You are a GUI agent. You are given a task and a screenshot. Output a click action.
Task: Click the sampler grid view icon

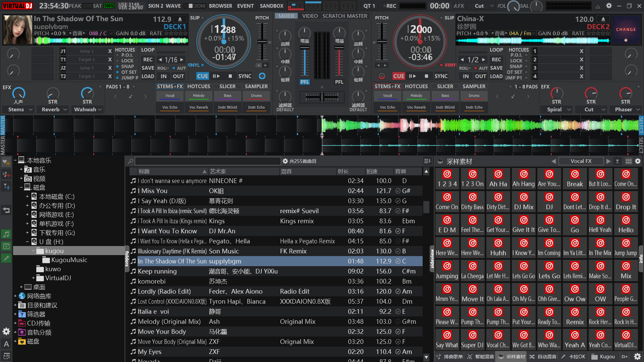(x=628, y=161)
